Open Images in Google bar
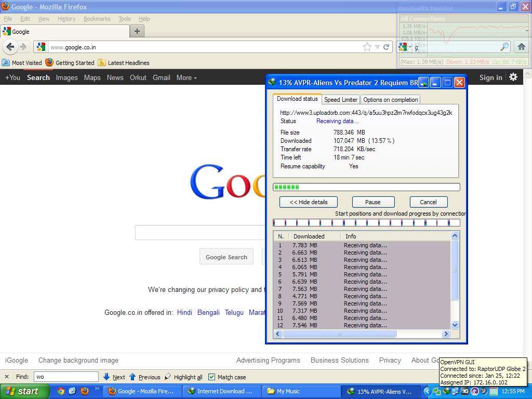Screen dimensions: 532x399 coord(67,77)
